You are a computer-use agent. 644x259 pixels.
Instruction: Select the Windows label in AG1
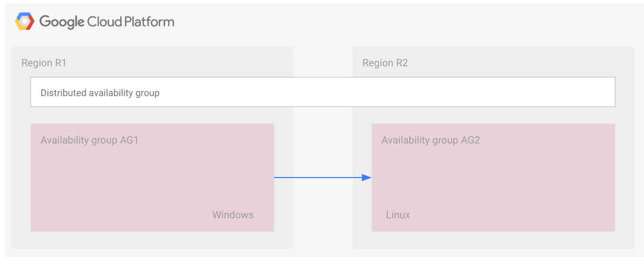pos(232,215)
